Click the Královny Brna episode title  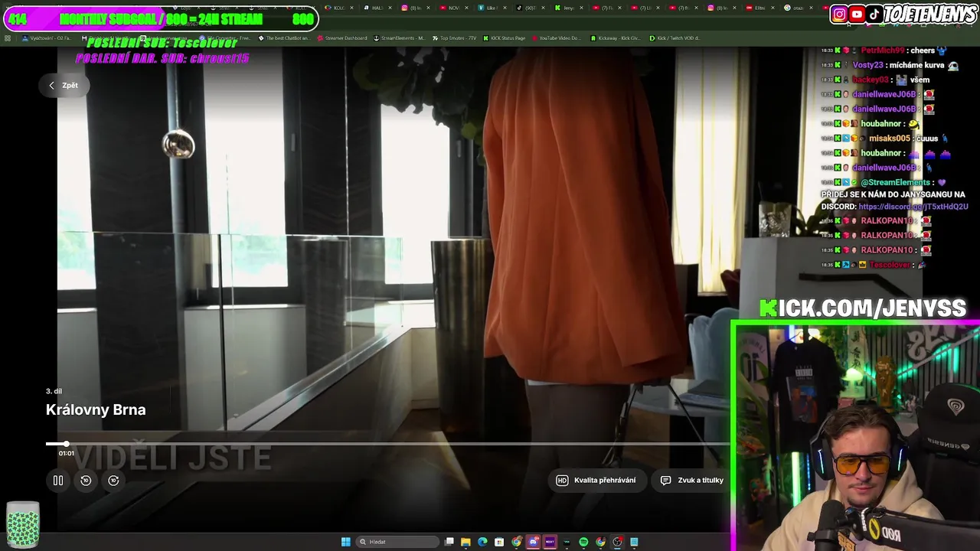click(x=96, y=410)
